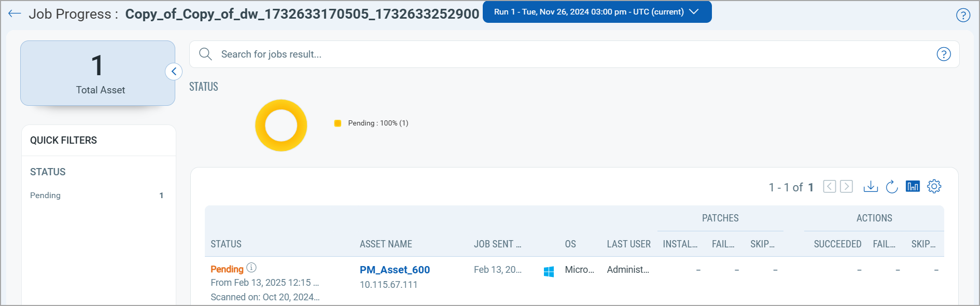Click the help icon inside the search bar
This screenshot has width=980, height=306.
[944, 54]
